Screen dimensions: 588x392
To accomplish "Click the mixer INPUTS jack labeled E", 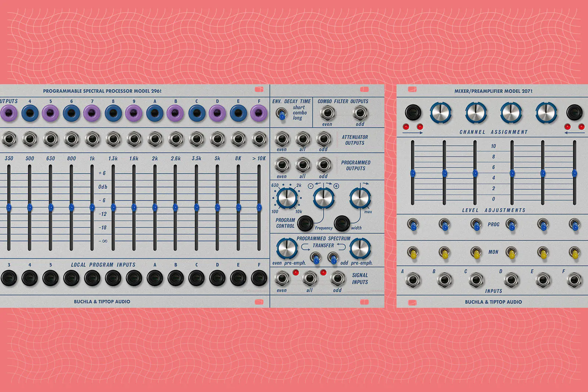I will pos(543,280).
